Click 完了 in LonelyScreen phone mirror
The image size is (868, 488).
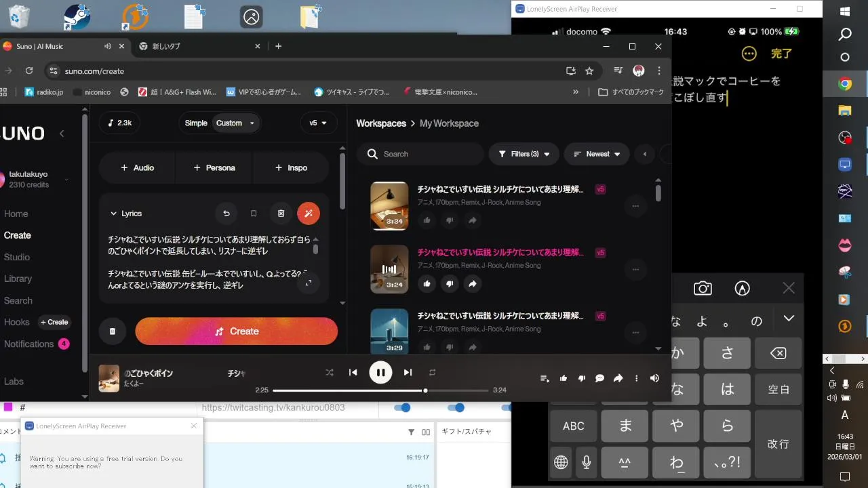point(781,54)
